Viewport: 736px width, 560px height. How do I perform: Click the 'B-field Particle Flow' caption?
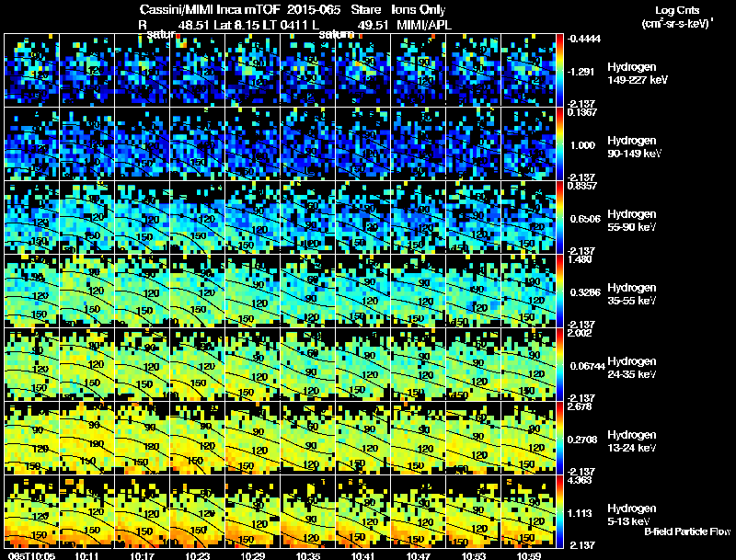click(687, 531)
